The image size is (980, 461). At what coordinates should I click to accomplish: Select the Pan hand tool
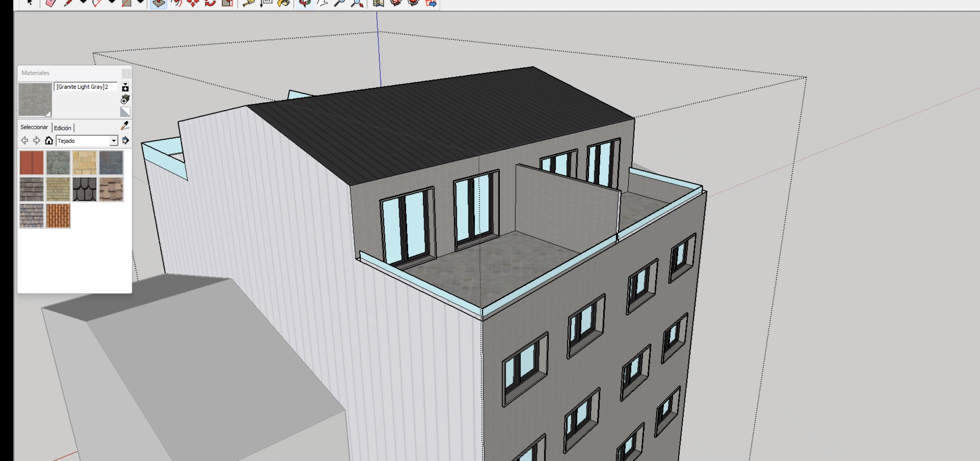(x=322, y=3)
